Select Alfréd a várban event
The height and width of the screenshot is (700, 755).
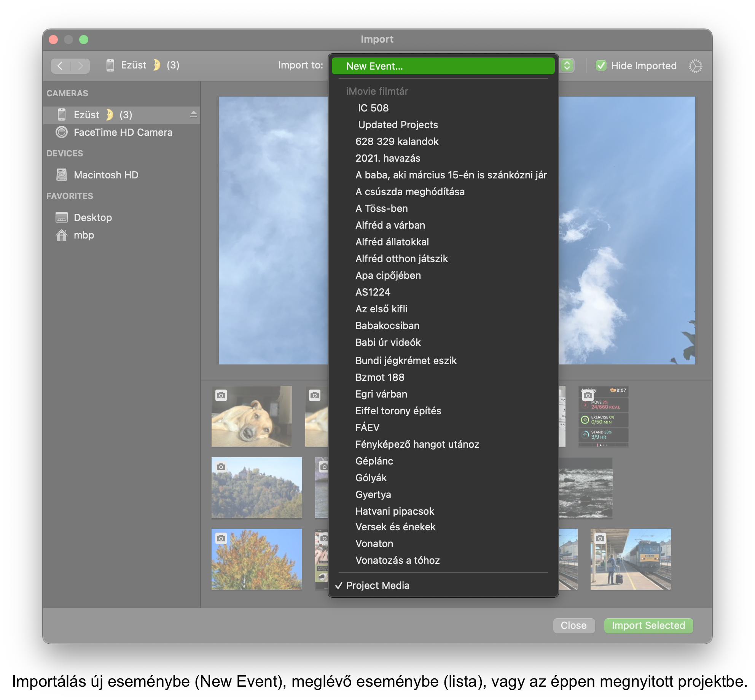tap(443, 225)
